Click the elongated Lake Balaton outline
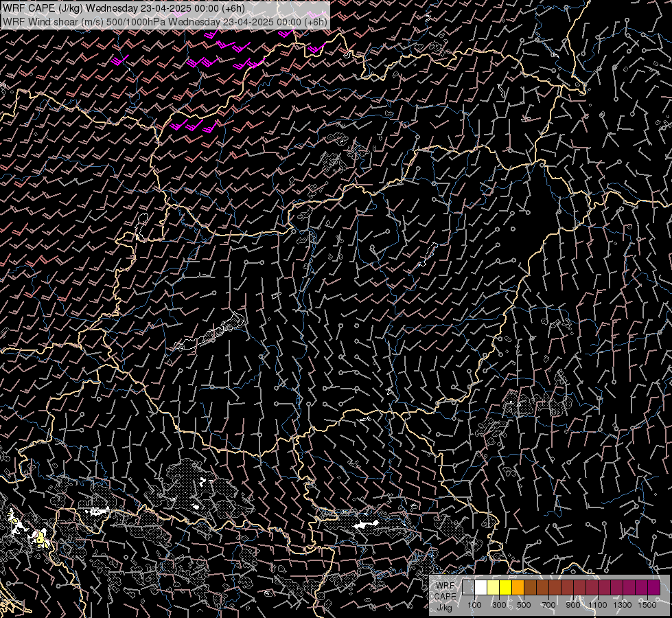 (x=209, y=332)
